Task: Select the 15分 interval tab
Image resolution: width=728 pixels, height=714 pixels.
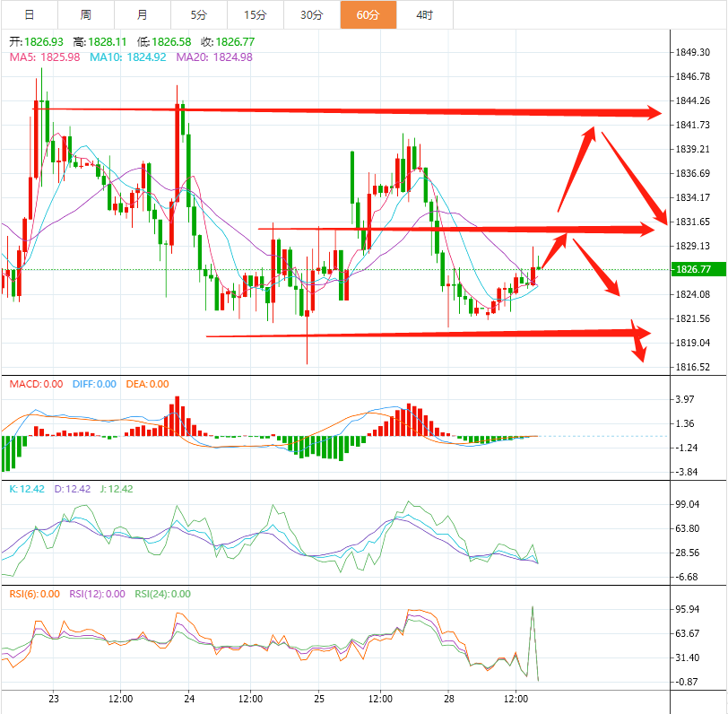Action: pyautogui.click(x=256, y=14)
